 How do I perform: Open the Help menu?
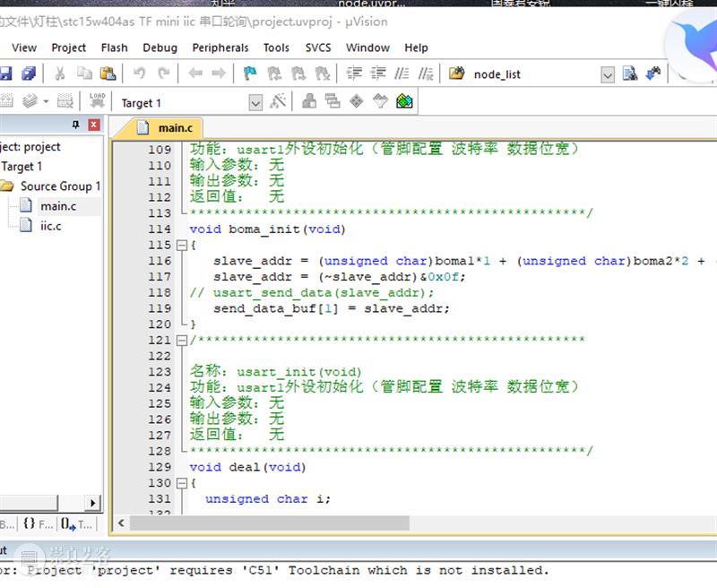click(x=416, y=48)
